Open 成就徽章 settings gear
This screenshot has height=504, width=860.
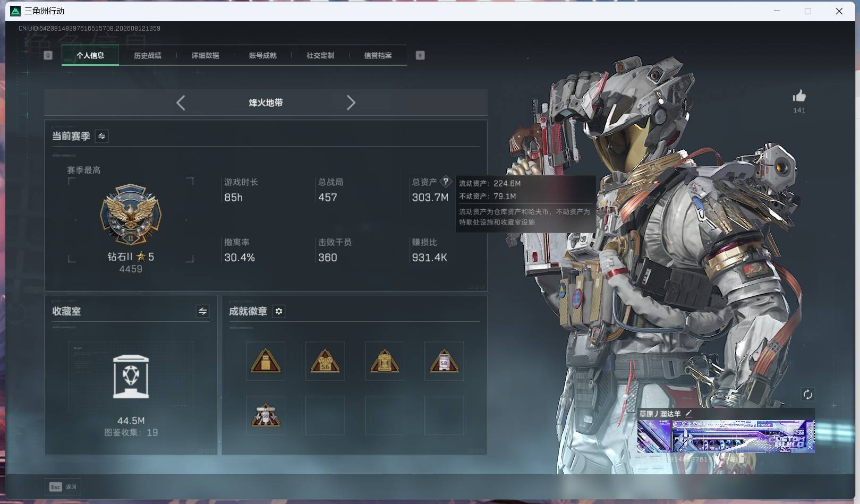point(279,311)
